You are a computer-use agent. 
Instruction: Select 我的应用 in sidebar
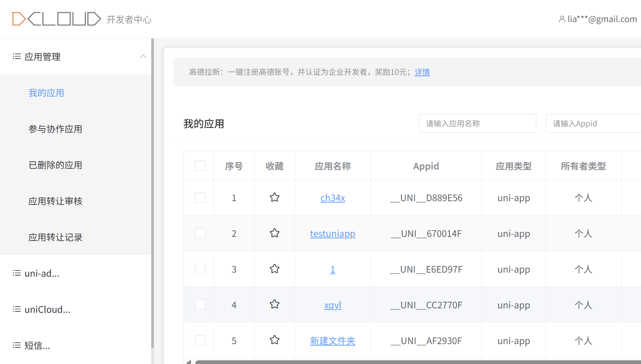pyautogui.click(x=46, y=93)
